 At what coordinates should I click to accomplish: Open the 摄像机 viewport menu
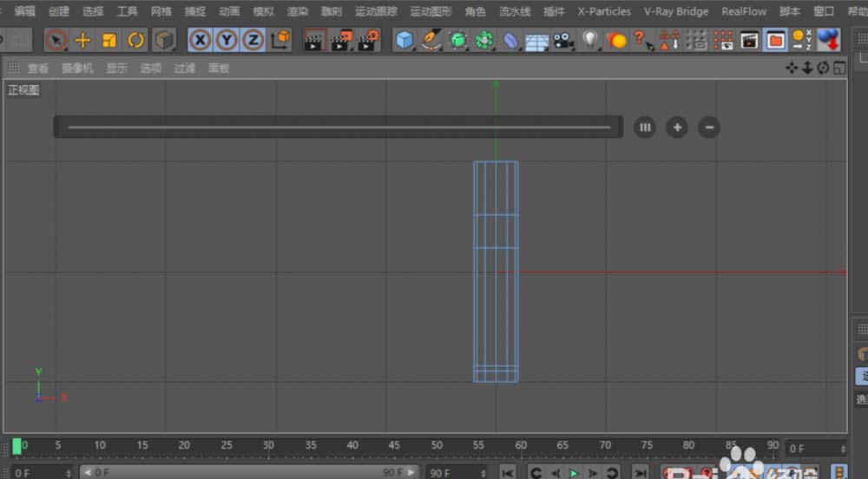77,68
